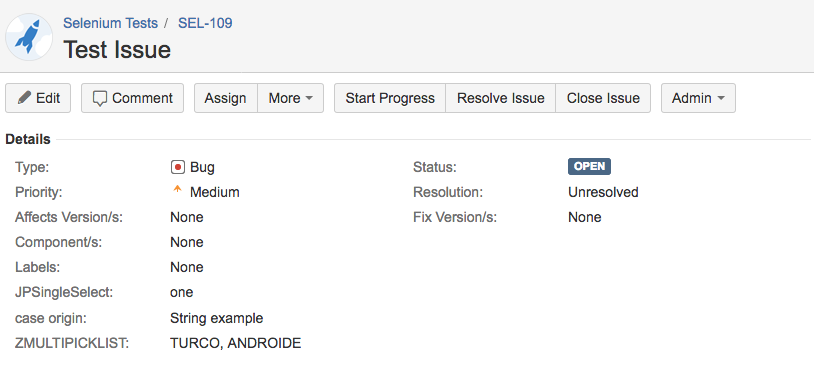The image size is (814, 381).
Task: Select the Test Issue title text
Action: 117,50
